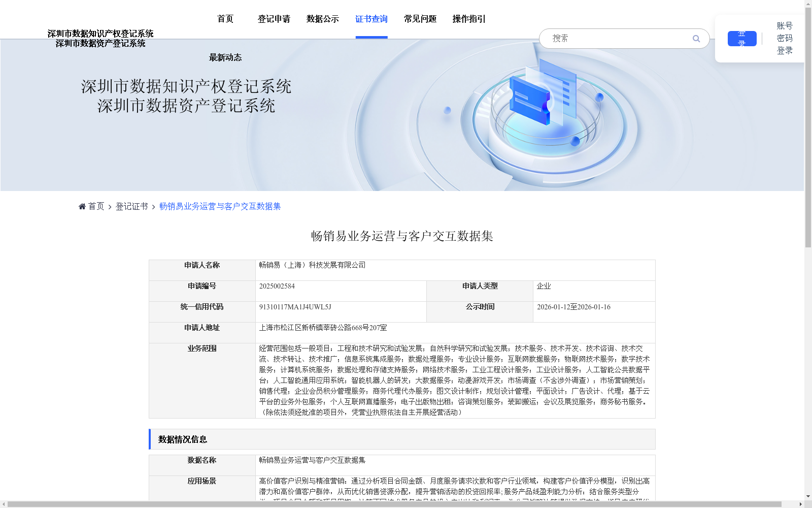Click the 申请人地址 label cell
This screenshot has width=812, height=508.
[202, 333]
